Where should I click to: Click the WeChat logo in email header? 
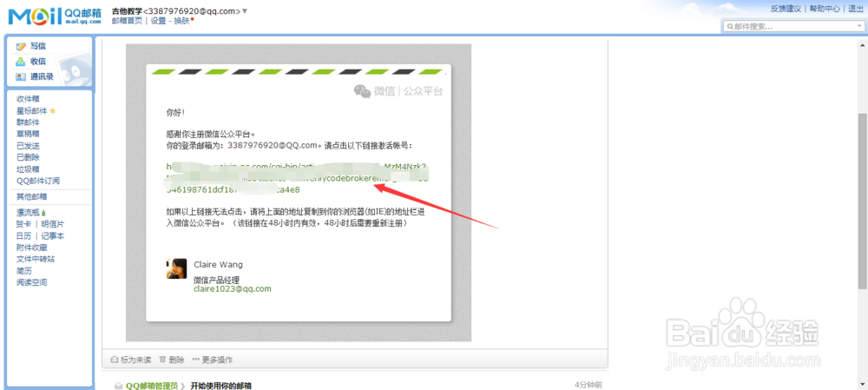coord(363,91)
